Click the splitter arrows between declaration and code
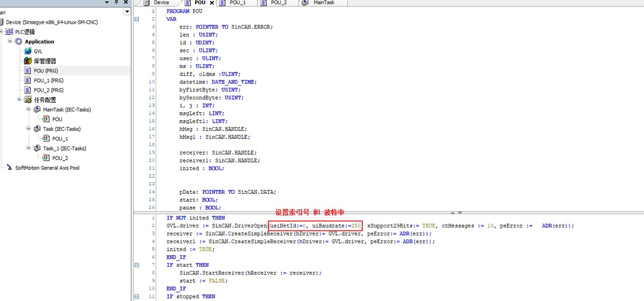 456,213
